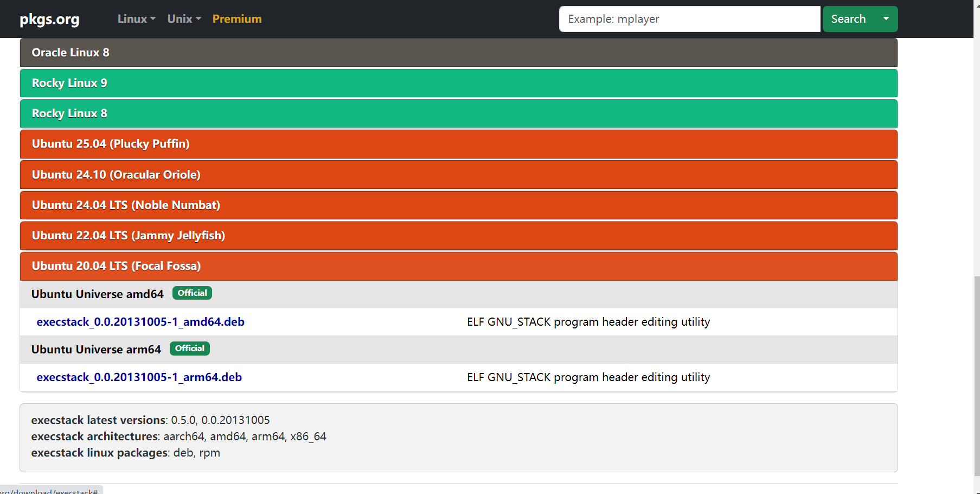This screenshot has width=980, height=494.
Task: Expand the Rocky Linux 8 section
Action: click(x=459, y=113)
